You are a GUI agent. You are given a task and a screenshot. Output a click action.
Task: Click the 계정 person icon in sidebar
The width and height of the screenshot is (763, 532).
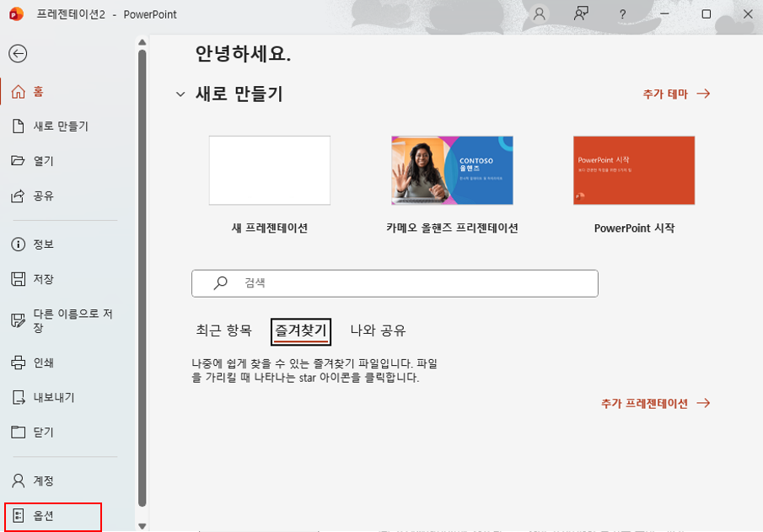18,481
